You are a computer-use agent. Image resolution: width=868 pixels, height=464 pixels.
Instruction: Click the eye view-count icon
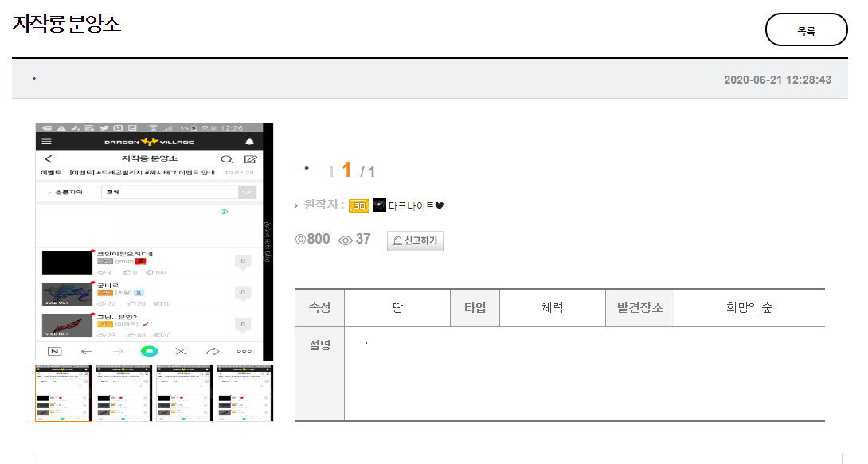346,240
